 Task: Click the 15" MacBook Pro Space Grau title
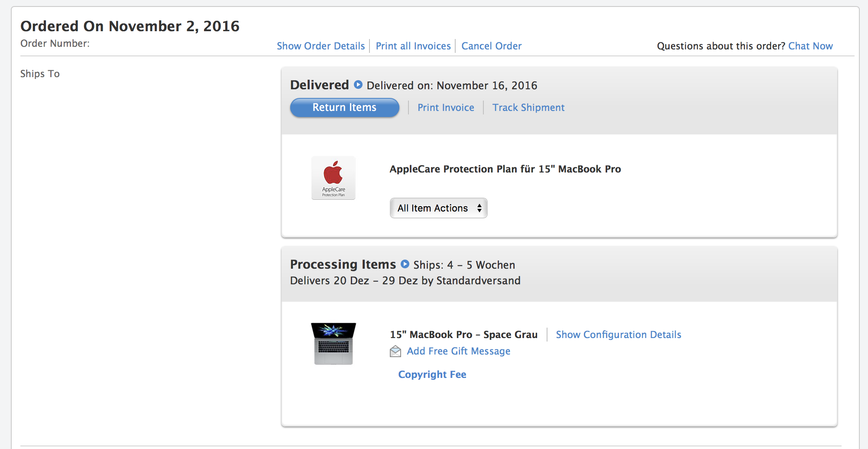[464, 335]
